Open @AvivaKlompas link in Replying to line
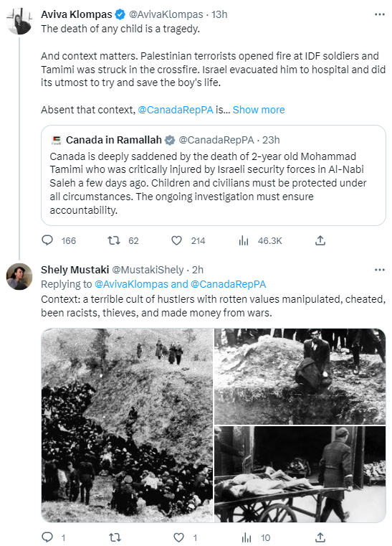The width and height of the screenshot is (392, 546). click(x=131, y=284)
